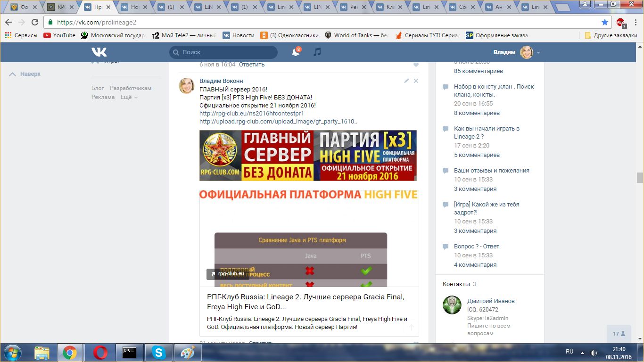Screen dimensions: 644x362
Task: Click the VK logo in header
Action: (x=99, y=52)
